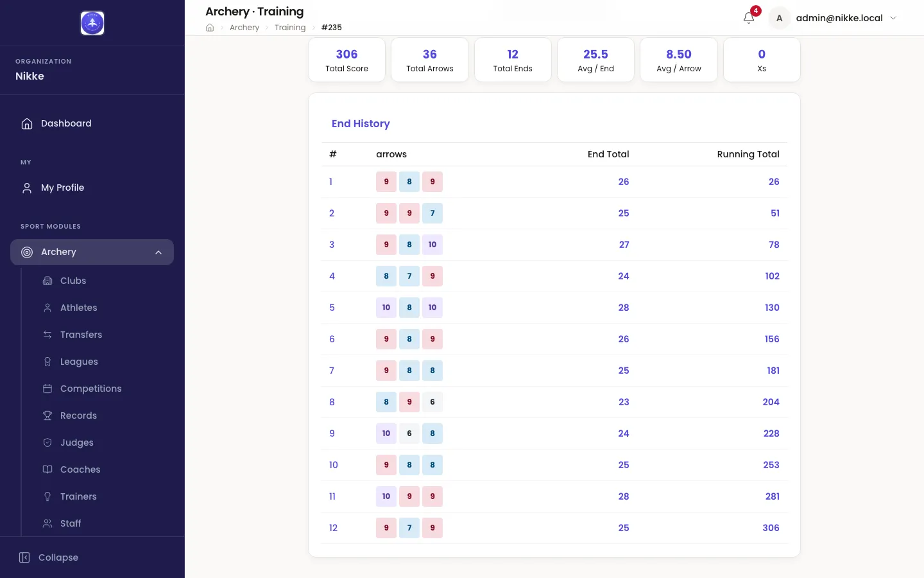Open Records in sidebar
This screenshot has width=924, height=578.
(103, 416)
